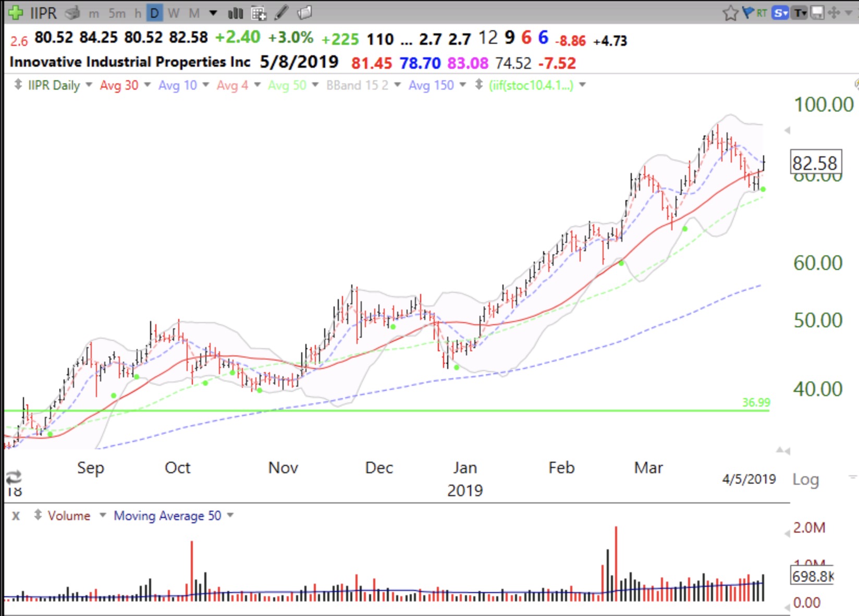The width and height of the screenshot is (859, 616).
Task: Click the volume scale arrow beside 2.0M
Action: (x=787, y=533)
